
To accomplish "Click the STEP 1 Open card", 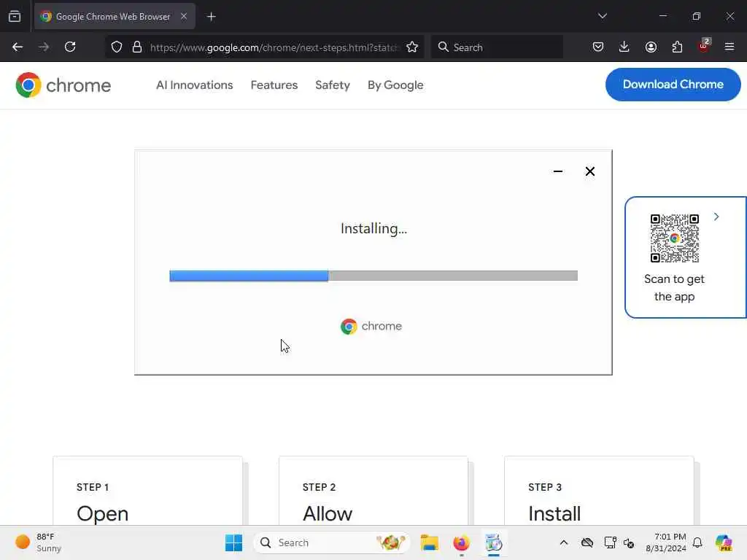I will 147,491.
